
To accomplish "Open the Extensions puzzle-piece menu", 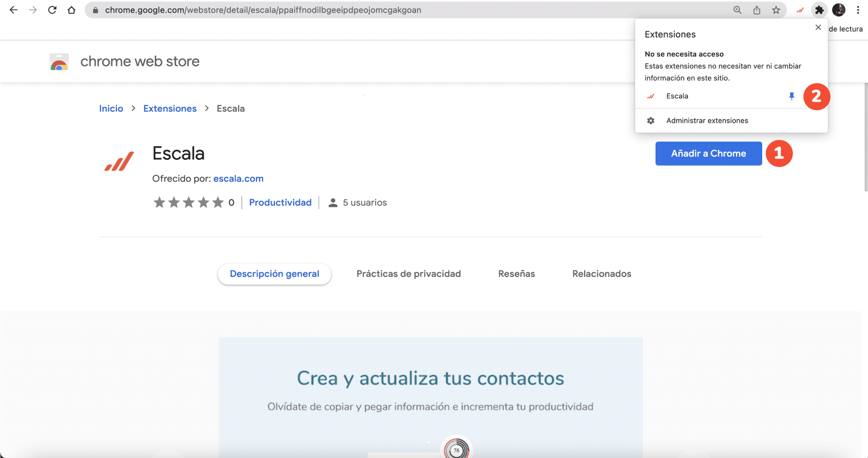I will tap(819, 10).
